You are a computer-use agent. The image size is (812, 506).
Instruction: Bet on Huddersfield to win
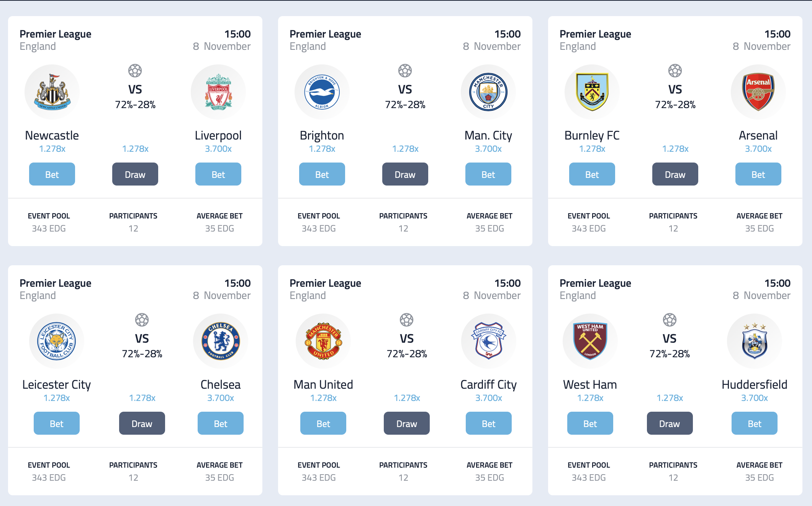755,423
